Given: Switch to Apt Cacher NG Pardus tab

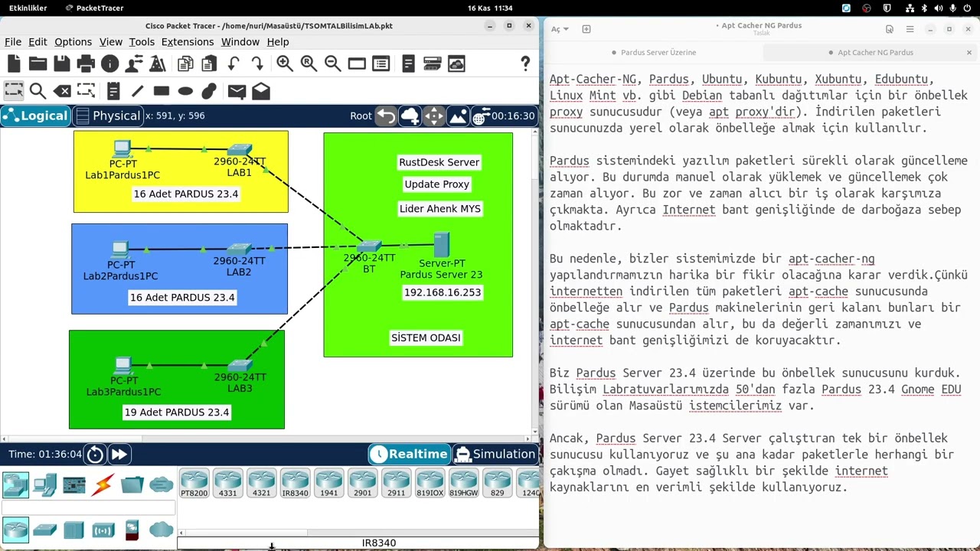Looking at the screenshot, I should coord(871,53).
